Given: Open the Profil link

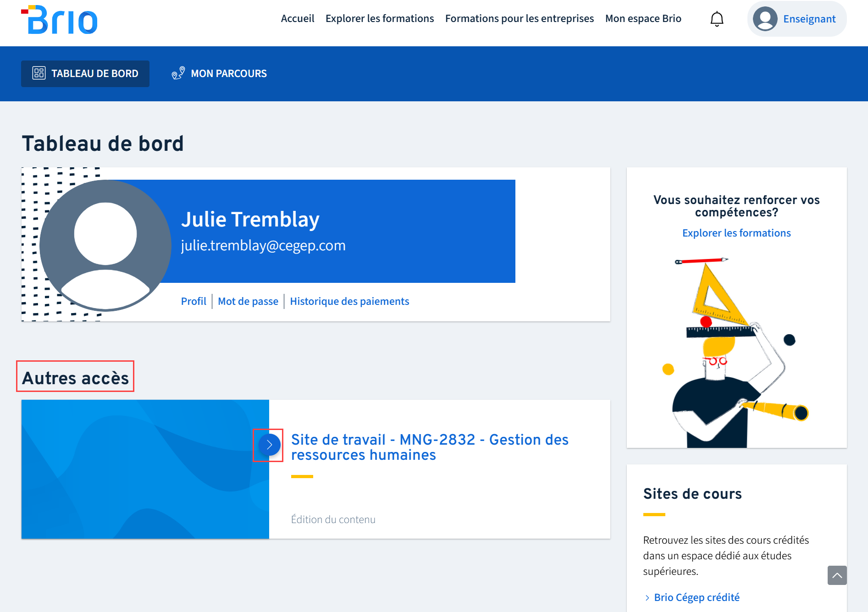Looking at the screenshot, I should [x=194, y=301].
